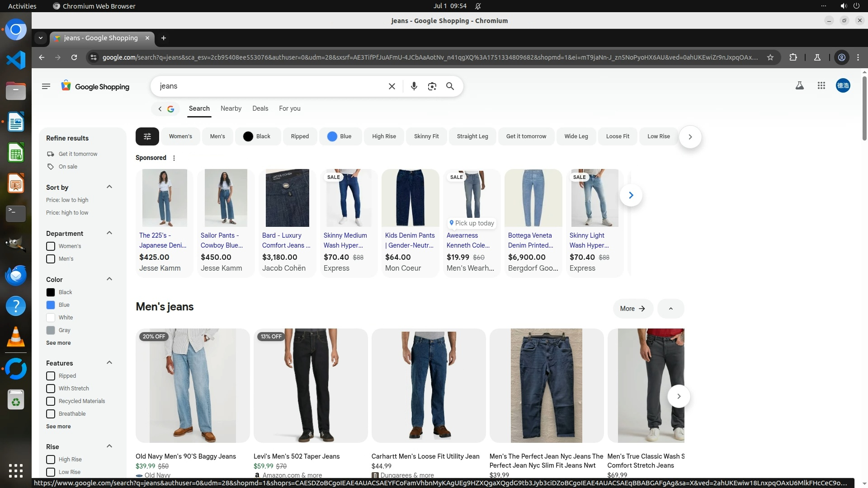Image resolution: width=868 pixels, height=488 pixels.
Task: Open the hamburger main menu
Action: pos(46,86)
